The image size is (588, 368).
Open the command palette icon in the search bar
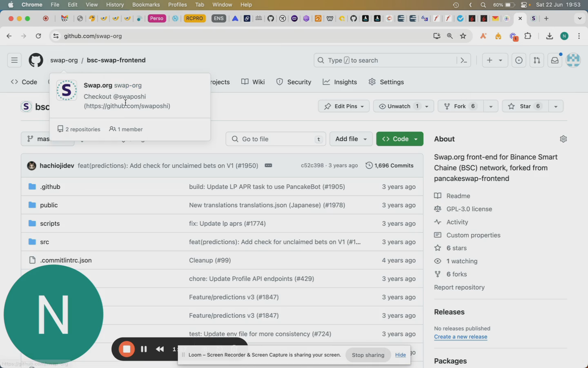(463, 60)
